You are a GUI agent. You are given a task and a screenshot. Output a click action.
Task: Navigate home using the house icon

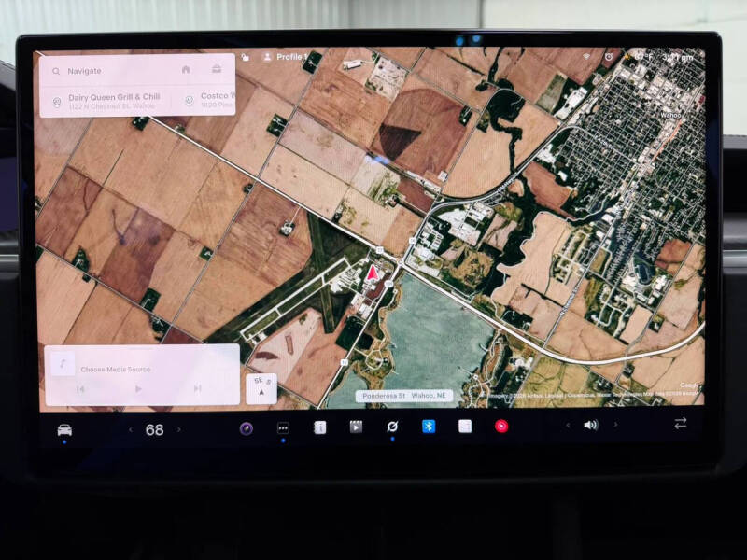coord(186,69)
